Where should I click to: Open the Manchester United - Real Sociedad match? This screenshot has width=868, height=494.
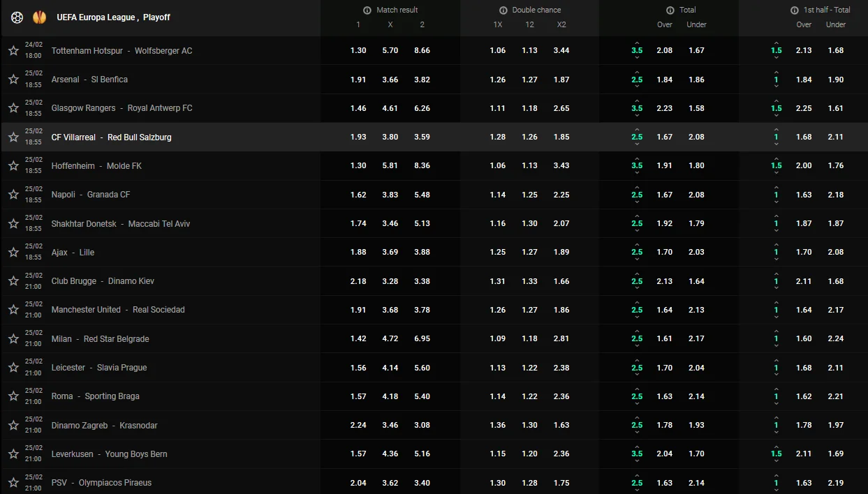point(118,310)
